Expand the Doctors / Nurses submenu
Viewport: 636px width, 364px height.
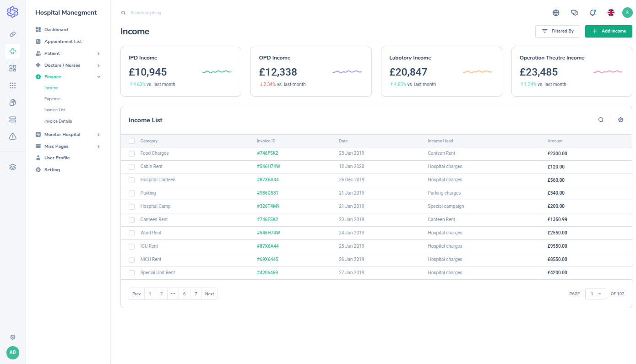point(98,65)
